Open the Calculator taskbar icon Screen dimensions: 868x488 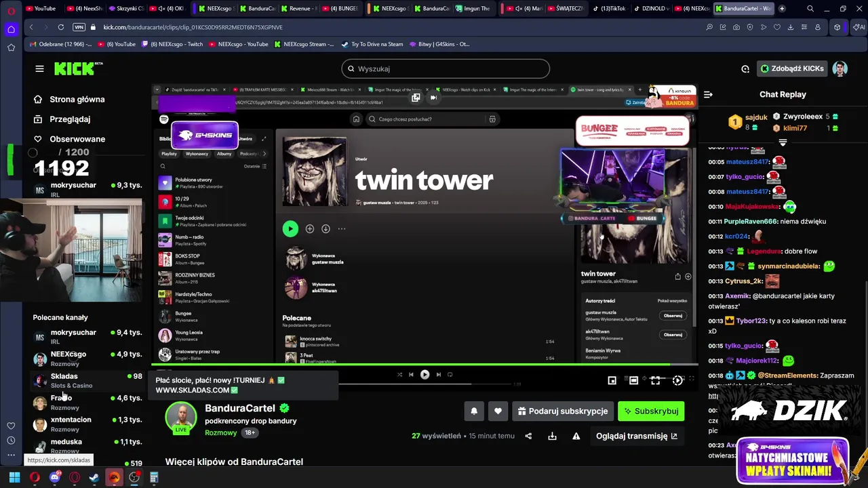(154, 477)
